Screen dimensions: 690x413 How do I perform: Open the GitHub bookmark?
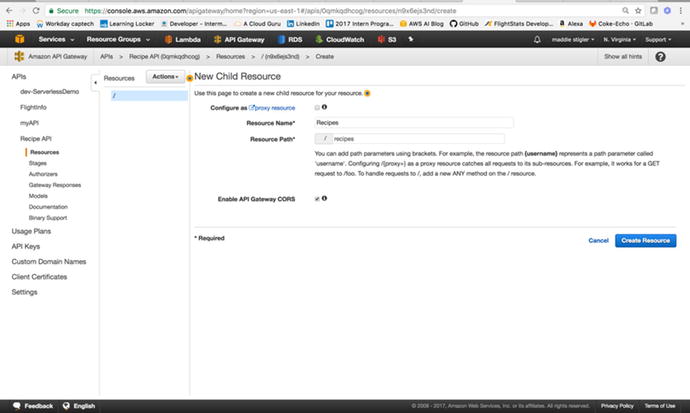(x=464, y=24)
